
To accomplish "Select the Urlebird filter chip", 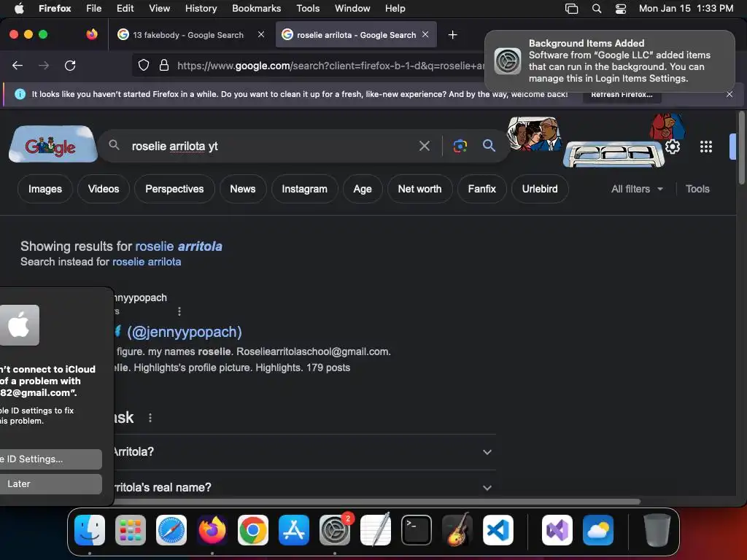I will [x=540, y=189].
